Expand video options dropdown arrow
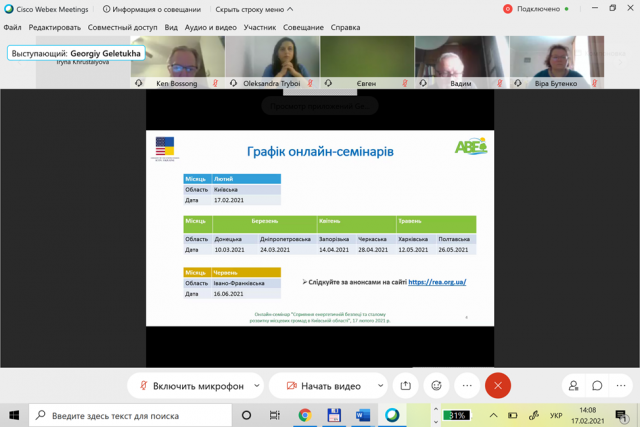Image resolution: width=640 pixels, height=427 pixels. [380, 385]
